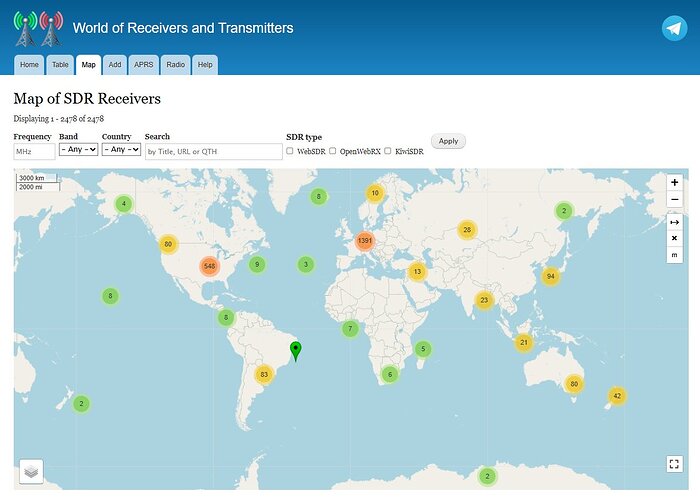Click the radio towers site logo
The image size is (700, 500).
coord(38,29)
